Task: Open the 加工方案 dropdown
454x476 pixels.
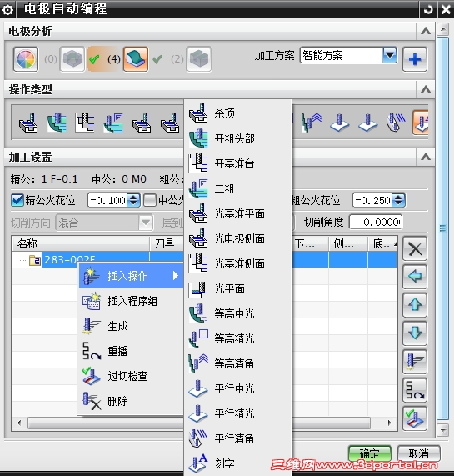Action: pyautogui.click(x=390, y=55)
